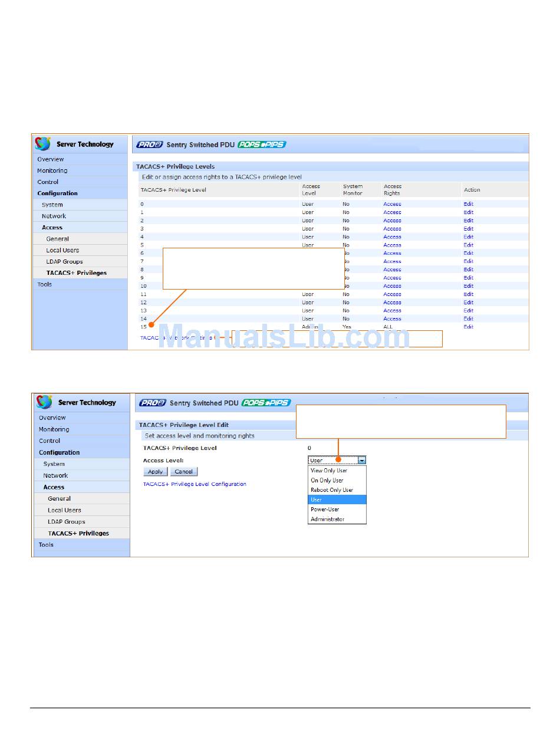Click POPS PIPS badge on Privilege Level Edit page
Viewport: 560px width, 736px height.
(266, 403)
